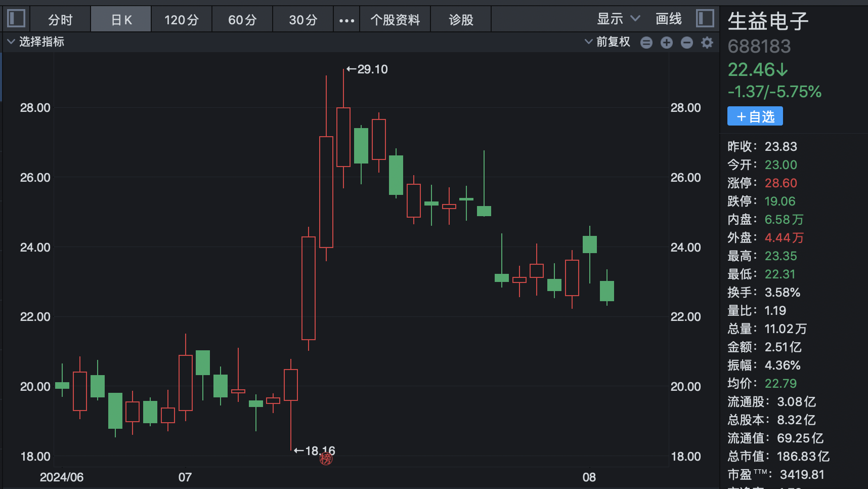Click the zoom-in plus icon
The width and height of the screenshot is (868, 489).
pyautogui.click(x=667, y=43)
